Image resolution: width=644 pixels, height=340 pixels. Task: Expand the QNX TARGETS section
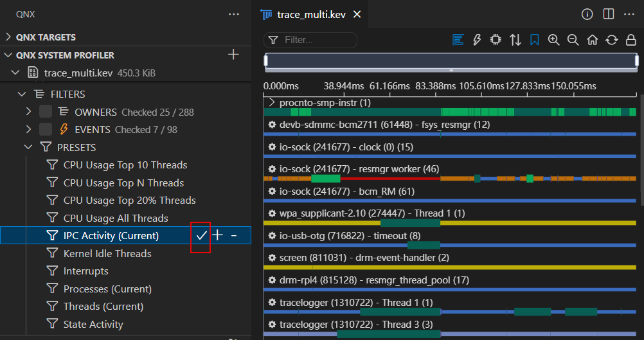pos(9,37)
